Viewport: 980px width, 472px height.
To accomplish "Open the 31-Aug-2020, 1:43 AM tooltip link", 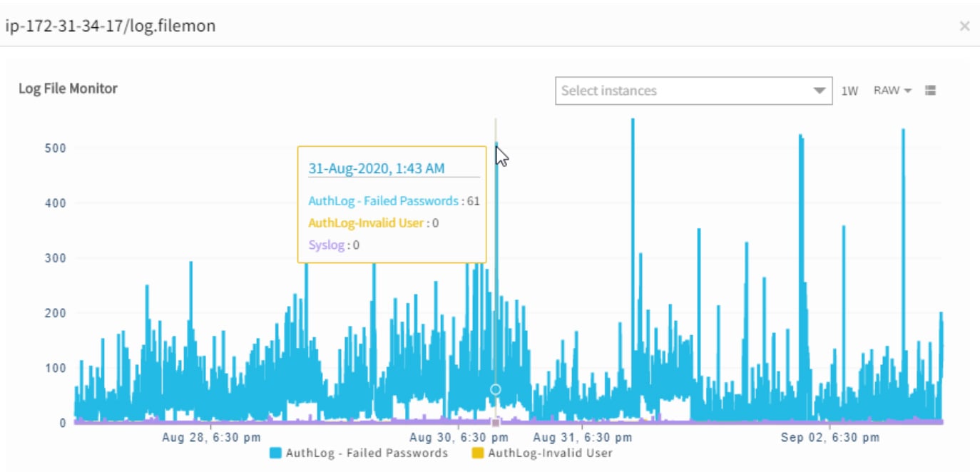I will (x=377, y=168).
